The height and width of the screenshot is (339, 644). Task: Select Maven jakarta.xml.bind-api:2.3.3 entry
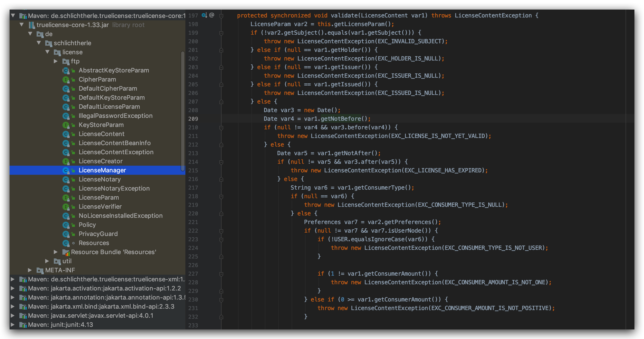(97, 306)
